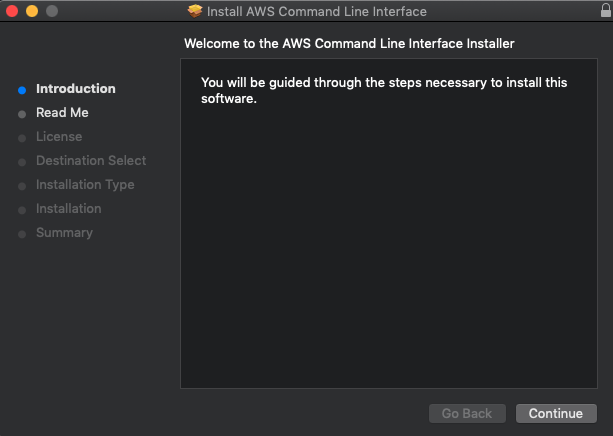This screenshot has width=613, height=436.
Task: Select the Read Me step
Action: 62,113
